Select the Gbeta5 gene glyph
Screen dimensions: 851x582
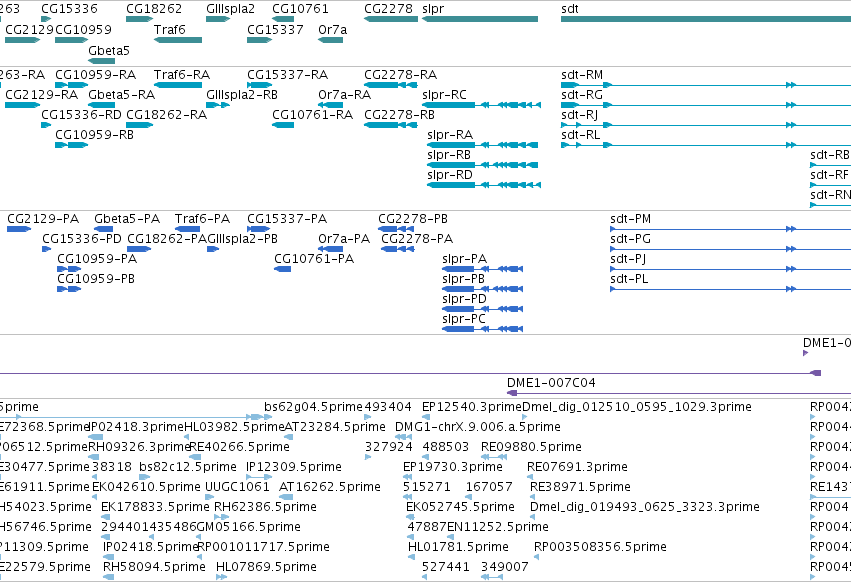(x=101, y=61)
